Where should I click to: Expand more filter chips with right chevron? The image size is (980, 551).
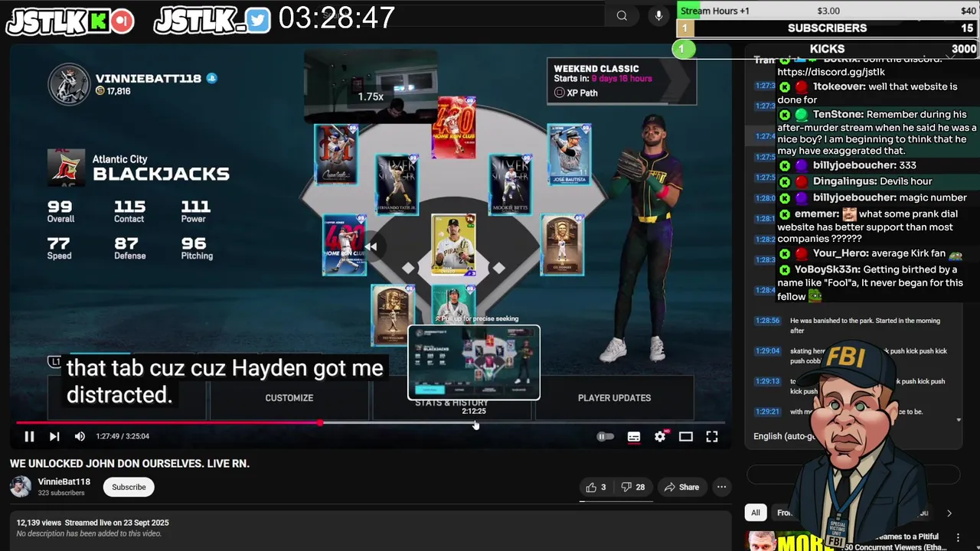click(949, 513)
